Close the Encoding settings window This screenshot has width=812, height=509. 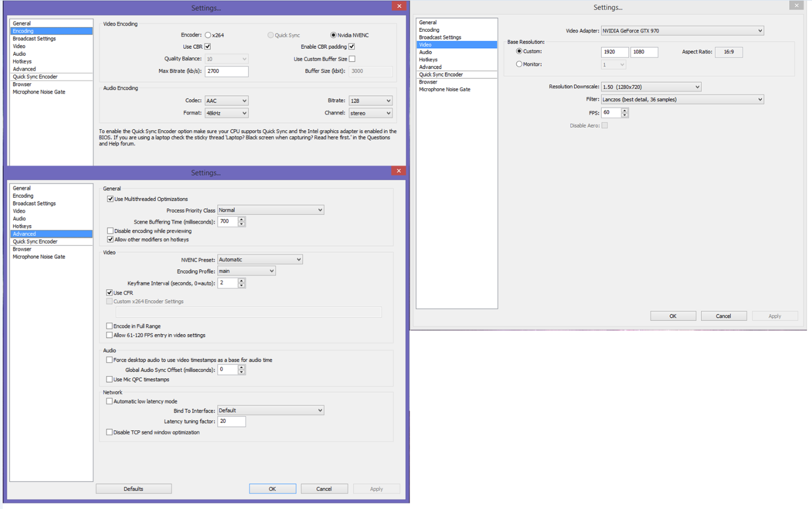tap(399, 6)
